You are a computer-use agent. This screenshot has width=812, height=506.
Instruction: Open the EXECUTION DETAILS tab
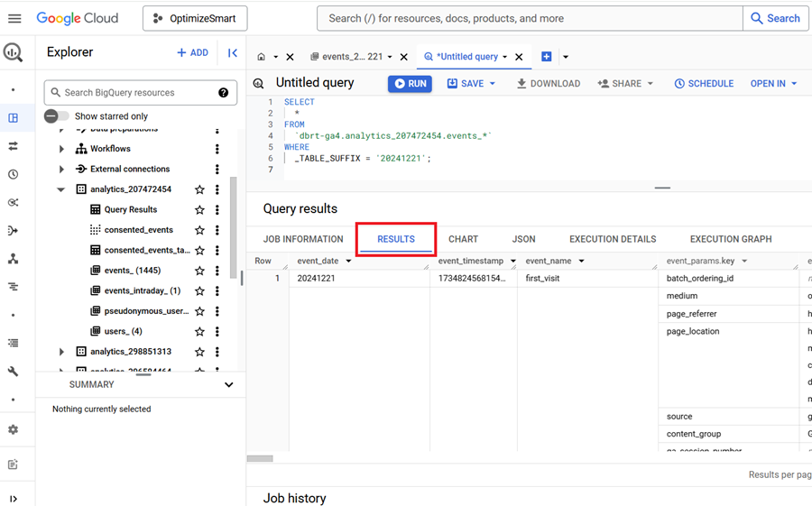[x=612, y=239]
